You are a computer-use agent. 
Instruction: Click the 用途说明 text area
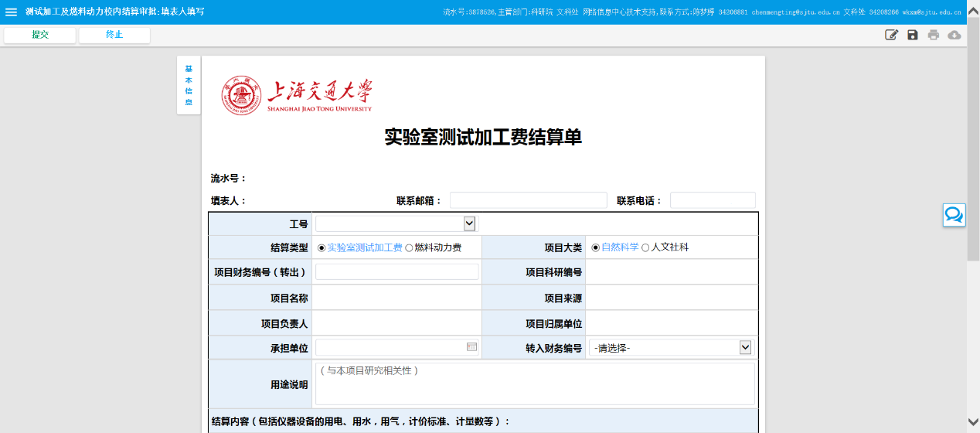534,384
